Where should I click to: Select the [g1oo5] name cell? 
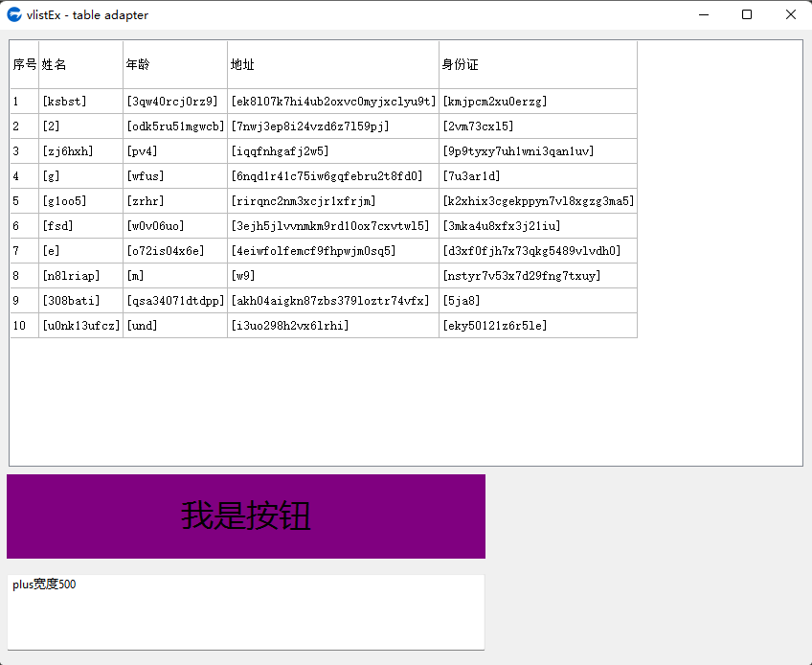click(x=80, y=200)
